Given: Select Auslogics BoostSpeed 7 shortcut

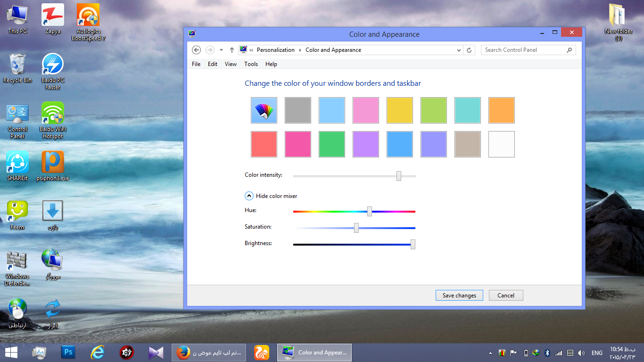Looking at the screenshot, I should point(88,22).
